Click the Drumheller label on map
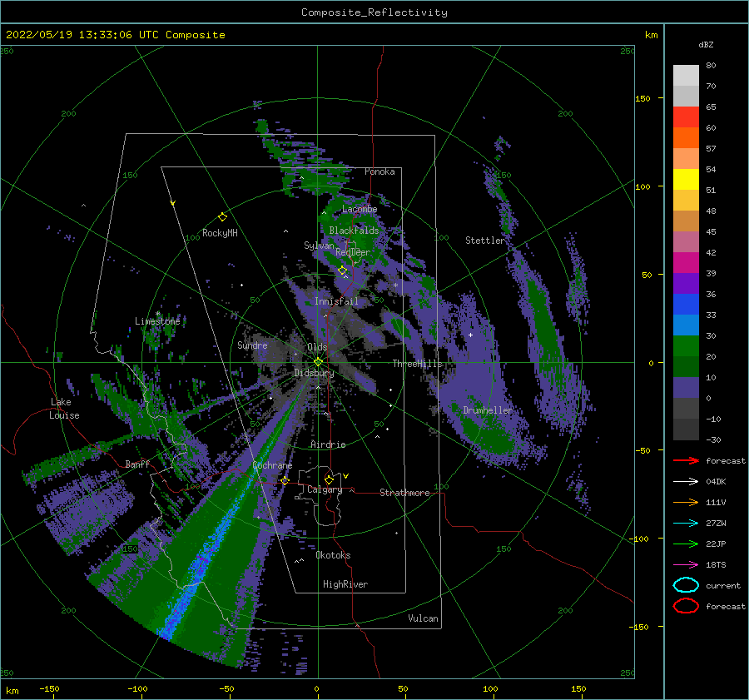749x700 pixels. [487, 410]
